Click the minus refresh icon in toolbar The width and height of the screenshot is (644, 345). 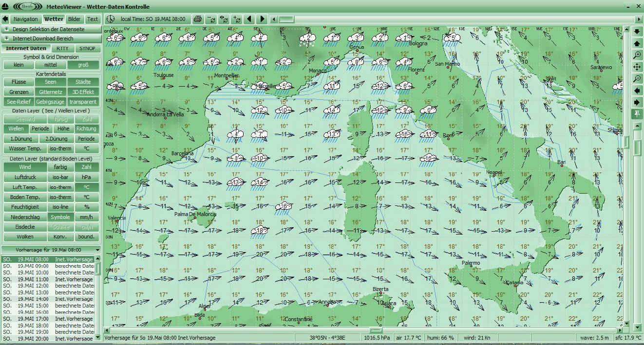[x=211, y=19]
